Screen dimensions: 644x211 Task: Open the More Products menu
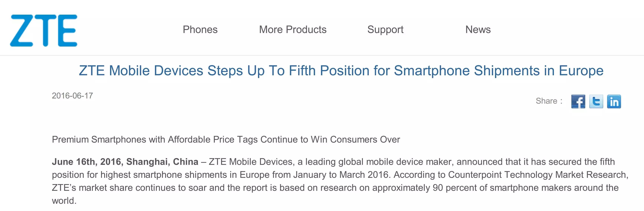coord(293,29)
